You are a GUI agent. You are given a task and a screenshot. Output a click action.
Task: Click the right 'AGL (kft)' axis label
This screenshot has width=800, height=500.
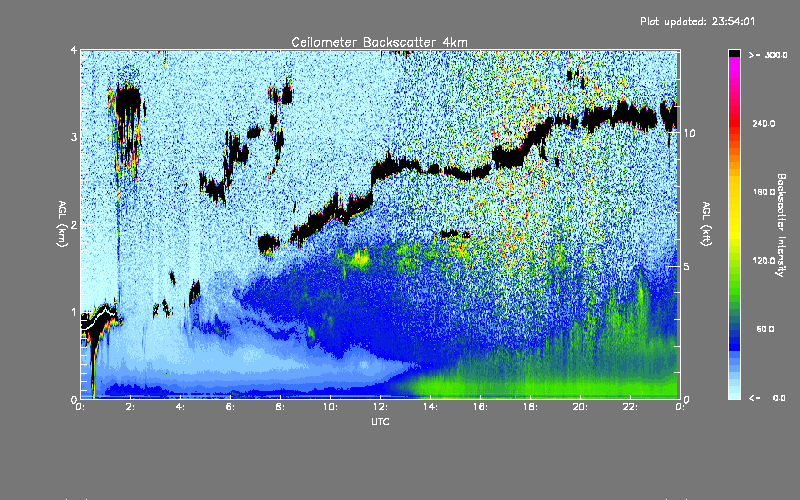point(706,223)
